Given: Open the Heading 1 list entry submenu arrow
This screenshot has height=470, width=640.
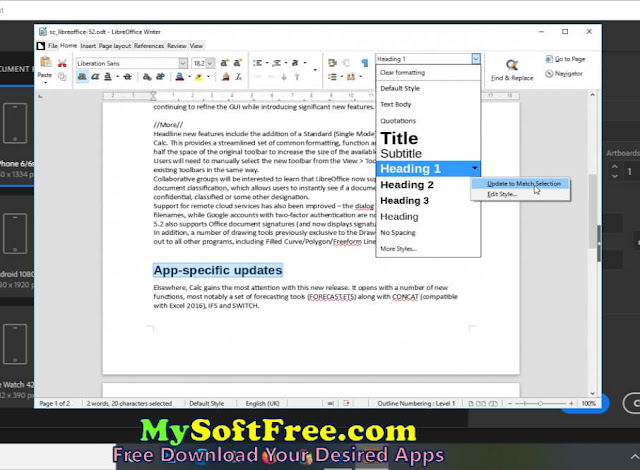Looking at the screenshot, I should (474, 168).
